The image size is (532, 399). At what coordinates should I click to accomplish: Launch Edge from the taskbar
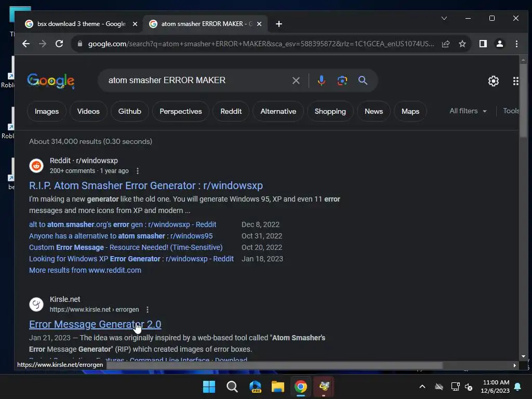point(255,387)
